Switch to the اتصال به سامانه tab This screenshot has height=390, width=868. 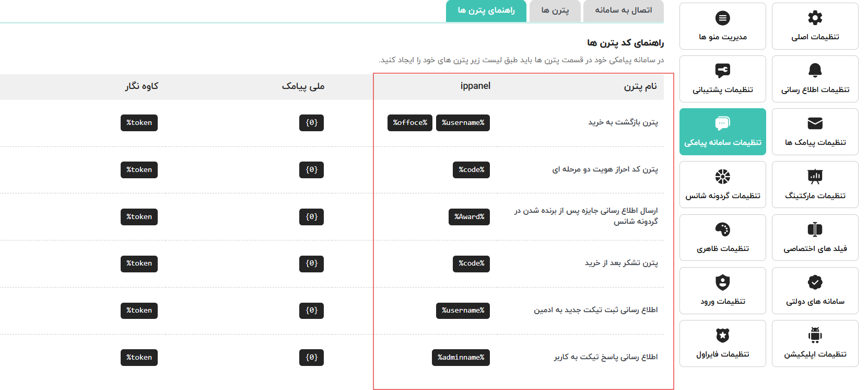point(623,10)
